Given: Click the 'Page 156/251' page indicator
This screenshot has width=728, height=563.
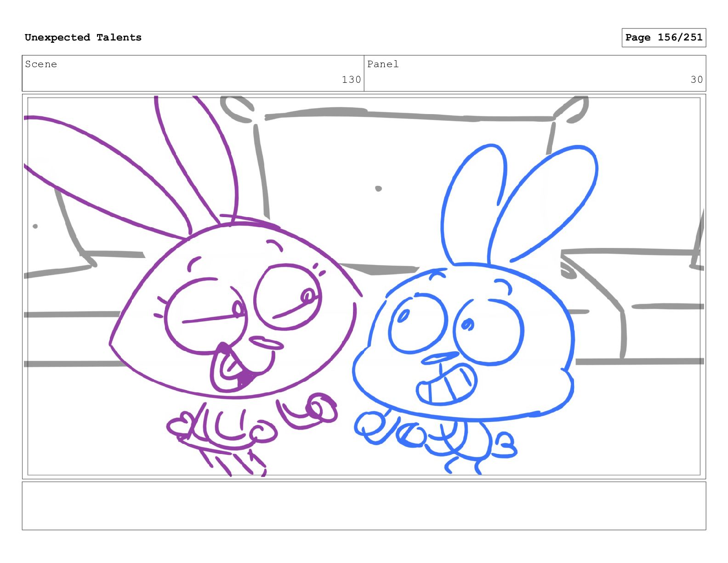Looking at the screenshot, I should coord(664,38).
